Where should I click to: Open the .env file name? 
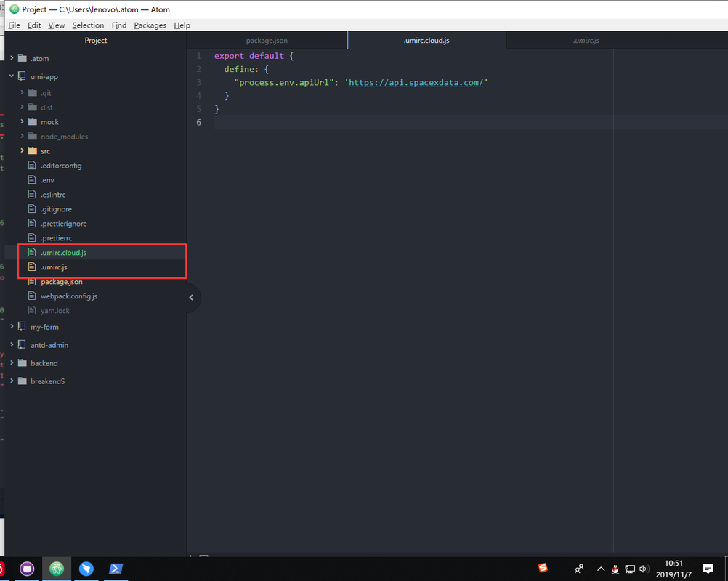(x=47, y=180)
